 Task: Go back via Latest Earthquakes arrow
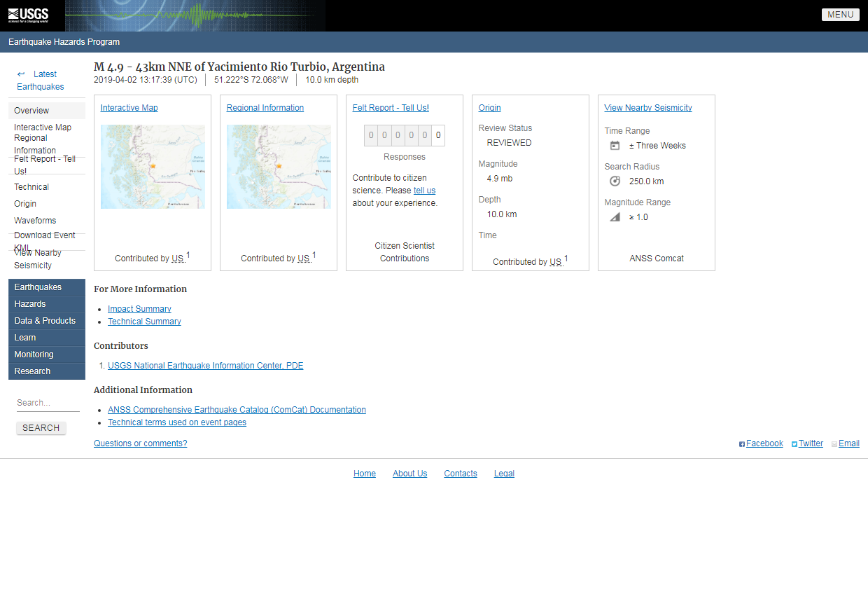21,74
